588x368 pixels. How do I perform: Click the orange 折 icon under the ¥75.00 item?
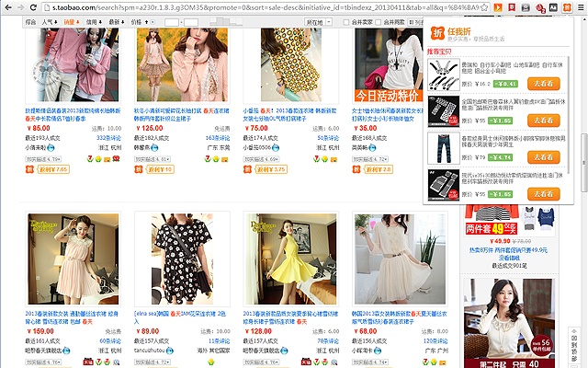tap(247, 169)
